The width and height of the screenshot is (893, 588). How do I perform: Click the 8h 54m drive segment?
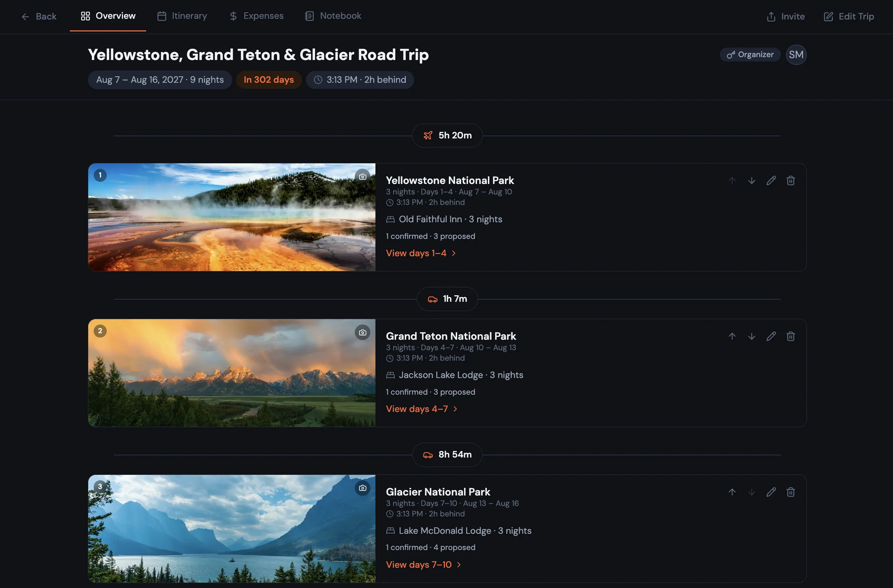pyautogui.click(x=447, y=455)
